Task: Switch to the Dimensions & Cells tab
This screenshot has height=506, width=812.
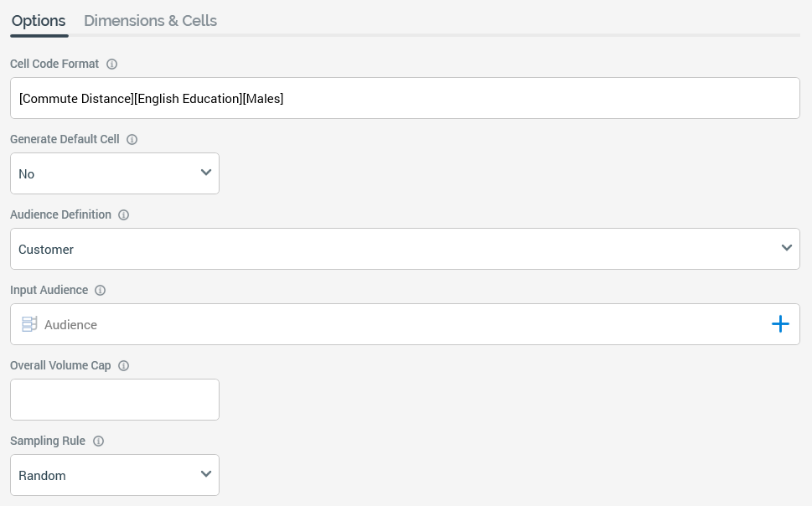Action: [150, 21]
